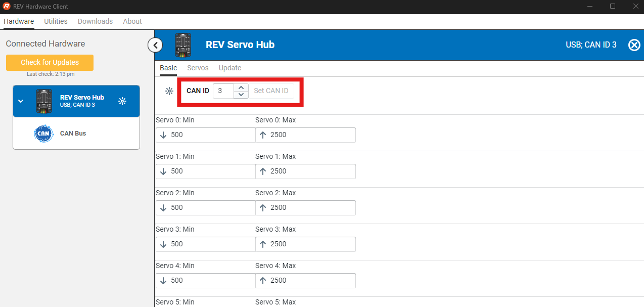
Task: Click the blink icon beside CAN ID field
Action: point(169,91)
